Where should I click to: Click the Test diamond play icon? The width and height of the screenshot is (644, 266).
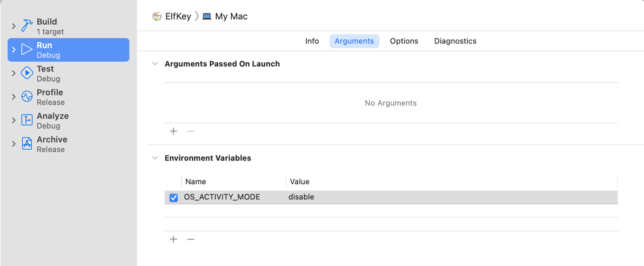(27, 73)
